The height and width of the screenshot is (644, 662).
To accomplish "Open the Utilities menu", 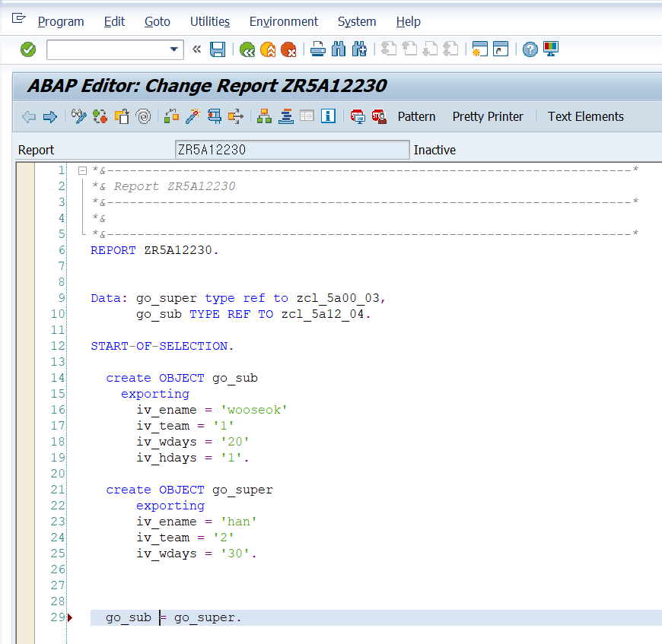I will tap(210, 21).
